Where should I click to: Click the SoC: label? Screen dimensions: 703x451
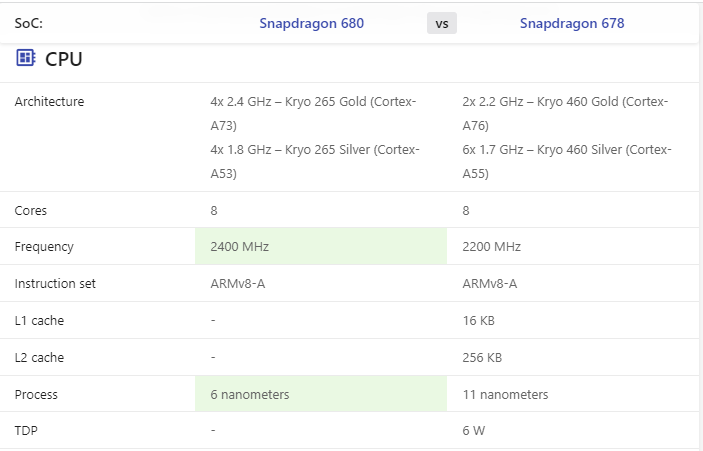(29, 23)
